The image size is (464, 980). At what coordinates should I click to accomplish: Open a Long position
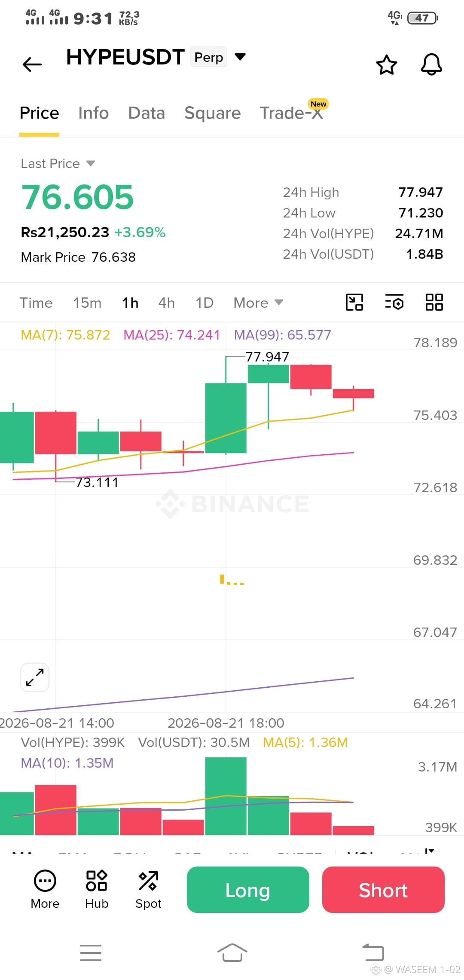point(248,890)
